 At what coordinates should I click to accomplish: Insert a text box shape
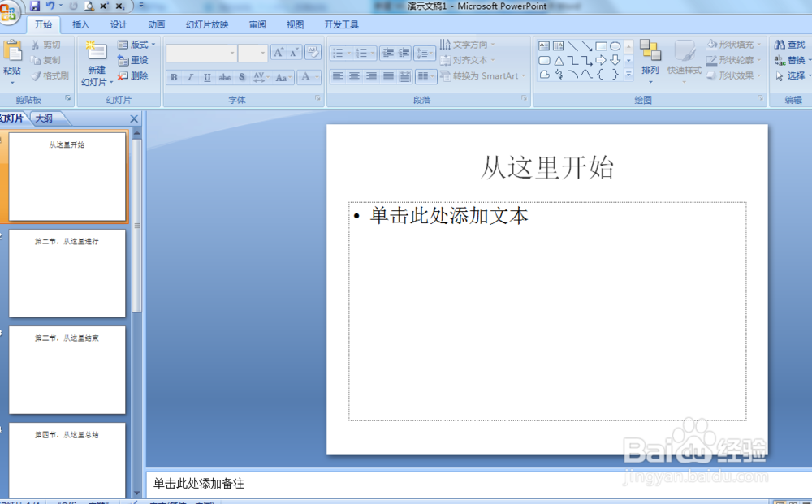click(x=544, y=45)
